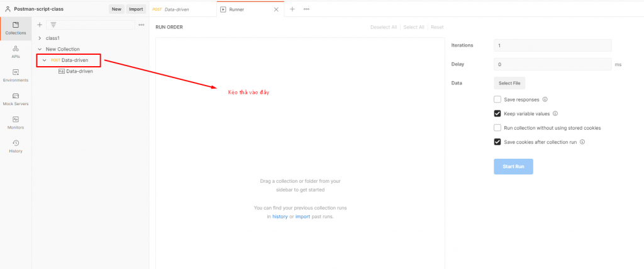Enable the Save responses checkbox

pos(497,100)
